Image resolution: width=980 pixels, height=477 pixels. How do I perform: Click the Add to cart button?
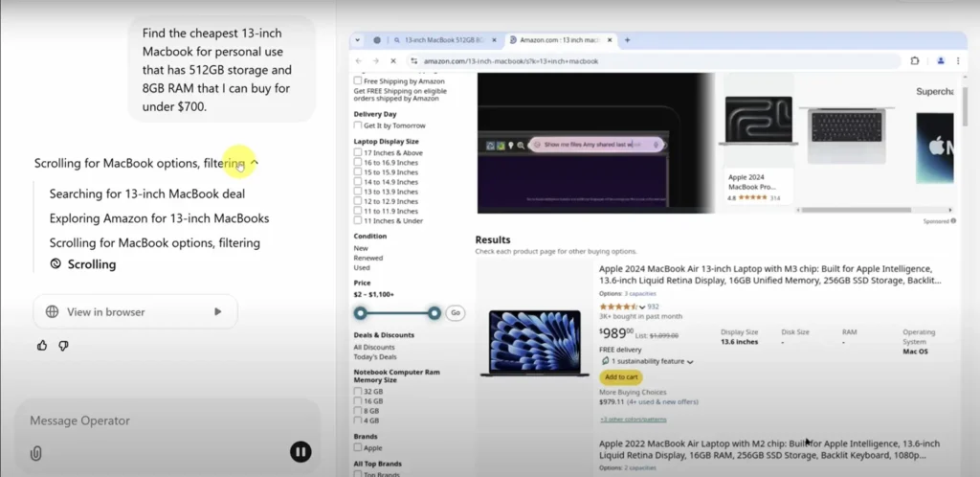click(x=620, y=377)
